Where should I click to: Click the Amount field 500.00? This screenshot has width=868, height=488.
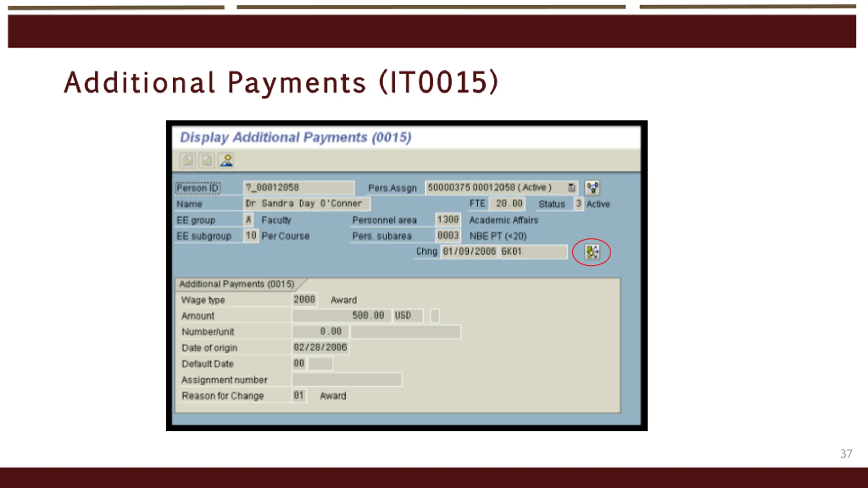click(x=341, y=316)
